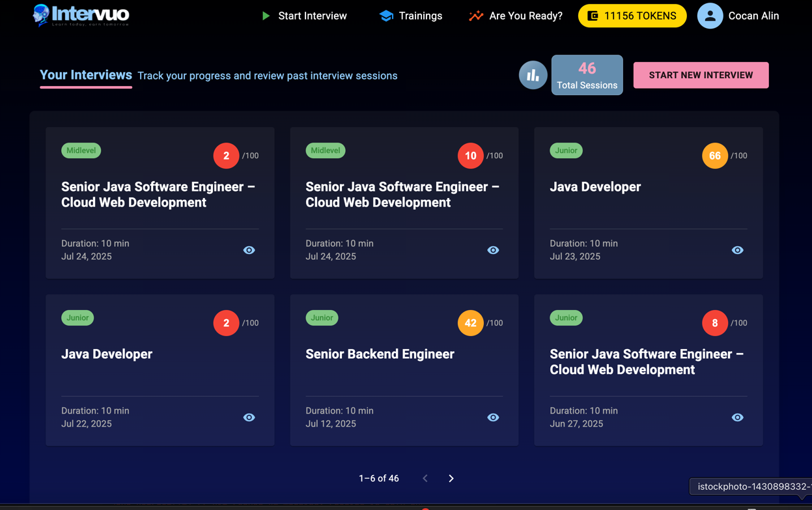Open statistics via the circular bar chart icon
Image resolution: width=812 pixels, height=510 pixels.
[533, 75]
